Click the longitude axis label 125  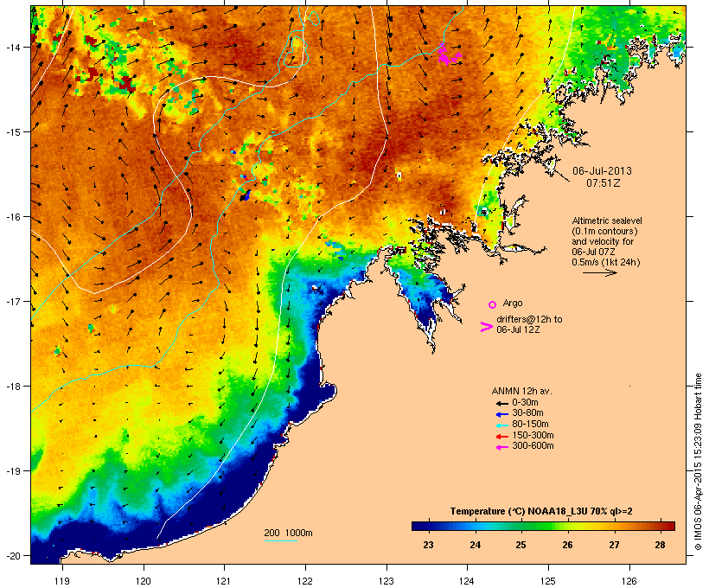pyautogui.click(x=548, y=581)
